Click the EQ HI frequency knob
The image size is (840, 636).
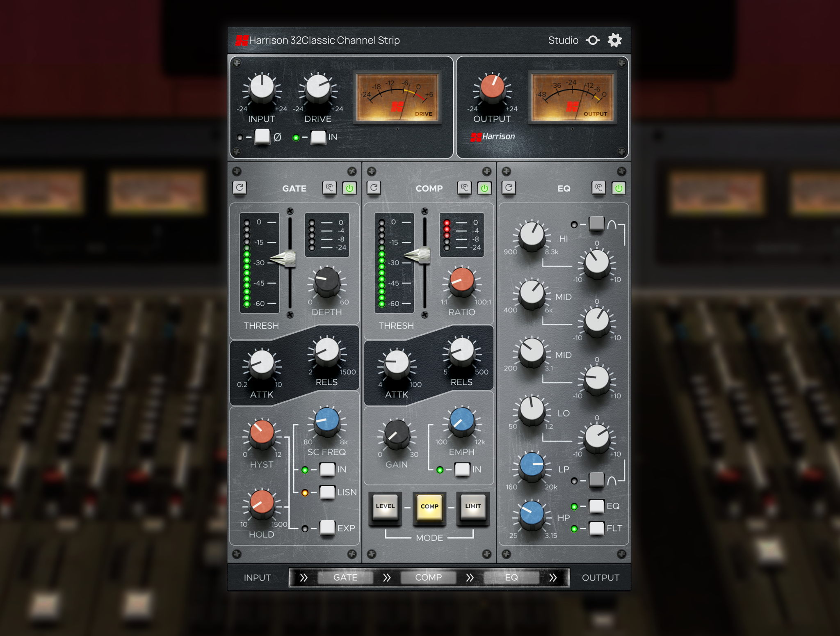point(532,236)
